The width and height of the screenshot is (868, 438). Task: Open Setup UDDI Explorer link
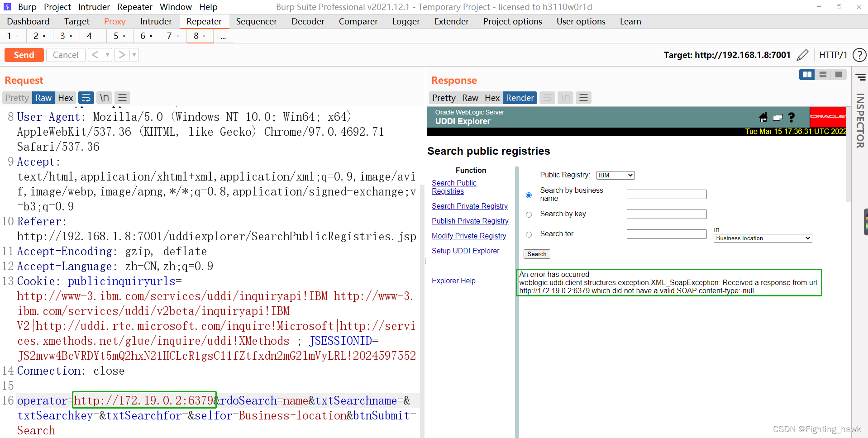point(465,251)
